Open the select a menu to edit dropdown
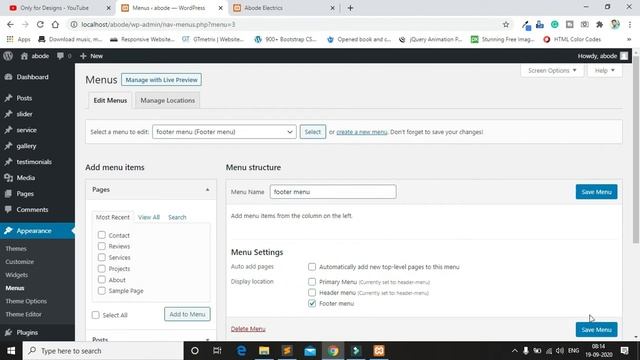This screenshot has width=640, height=360. (x=224, y=132)
